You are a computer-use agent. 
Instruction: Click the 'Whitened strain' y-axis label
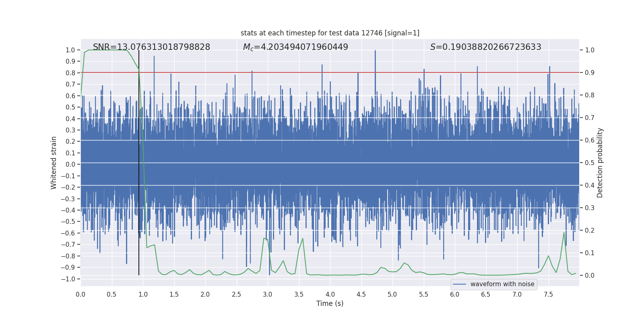click(54, 163)
